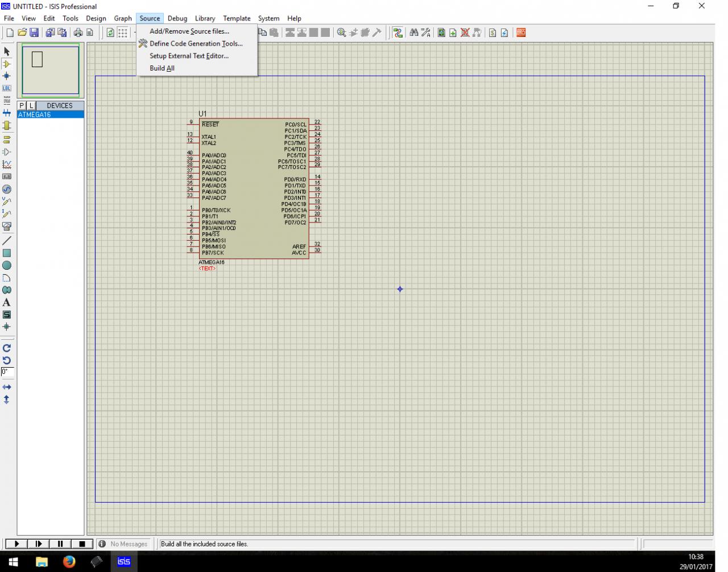Choose 'Define Code Generation Tools...'
Image resolution: width=728 pixels, height=572 pixels.
(197, 43)
